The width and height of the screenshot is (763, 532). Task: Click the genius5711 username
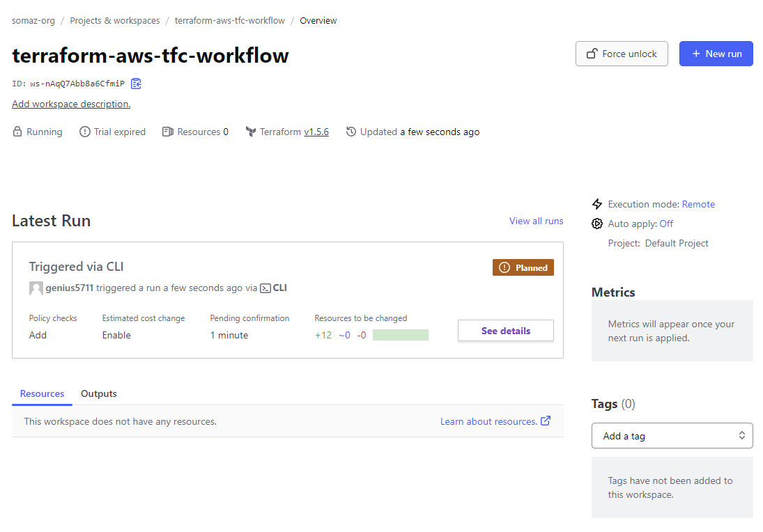point(69,288)
